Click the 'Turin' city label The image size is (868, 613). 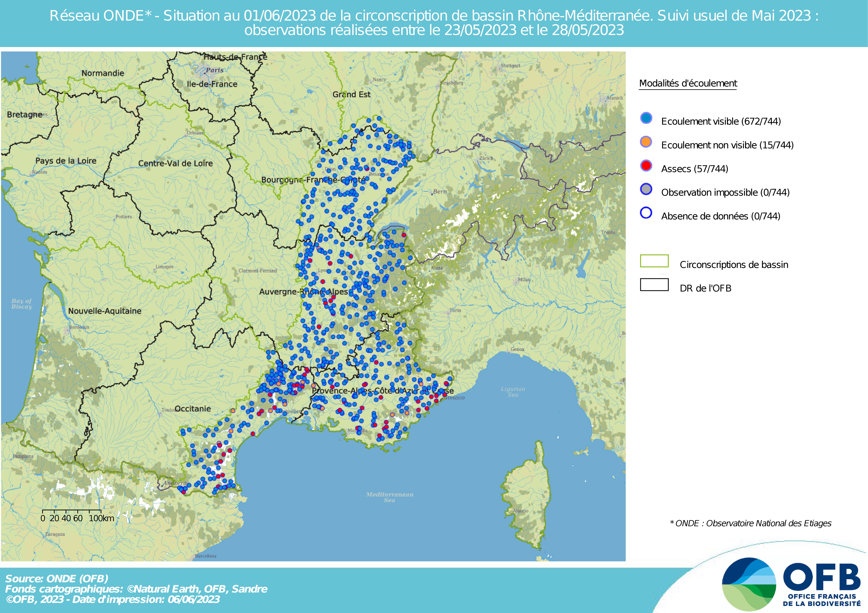click(x=455, y=311)
